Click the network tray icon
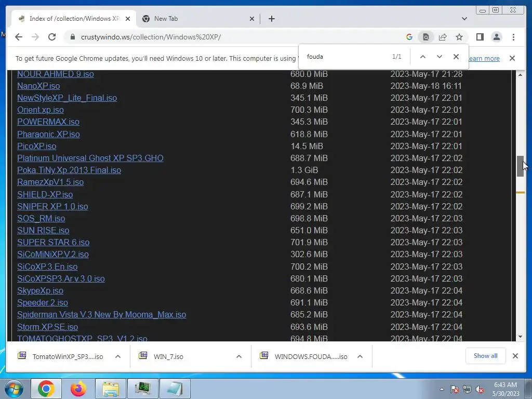The height and width of the screenshot is (399, 532). (467, 389)
